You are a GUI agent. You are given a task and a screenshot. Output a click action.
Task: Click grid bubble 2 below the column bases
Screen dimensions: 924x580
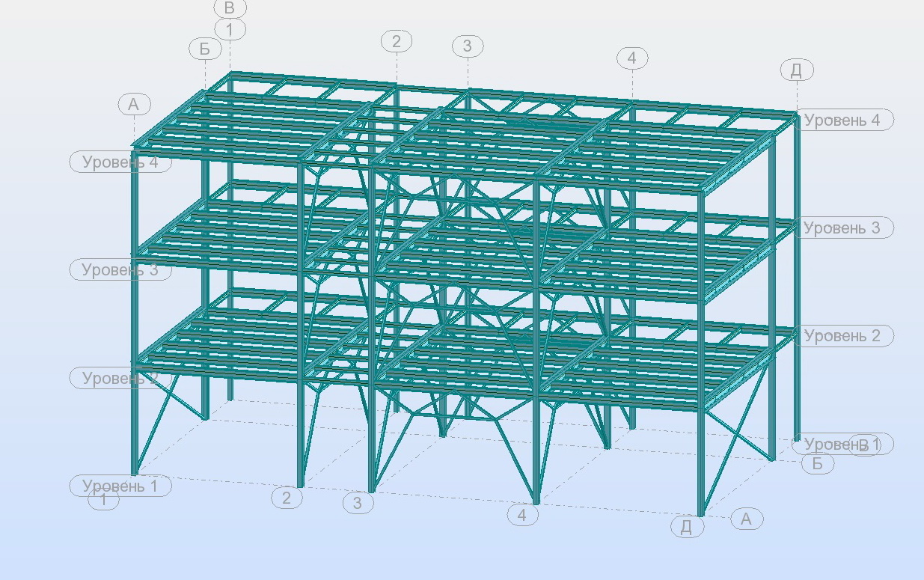[287, 498]
